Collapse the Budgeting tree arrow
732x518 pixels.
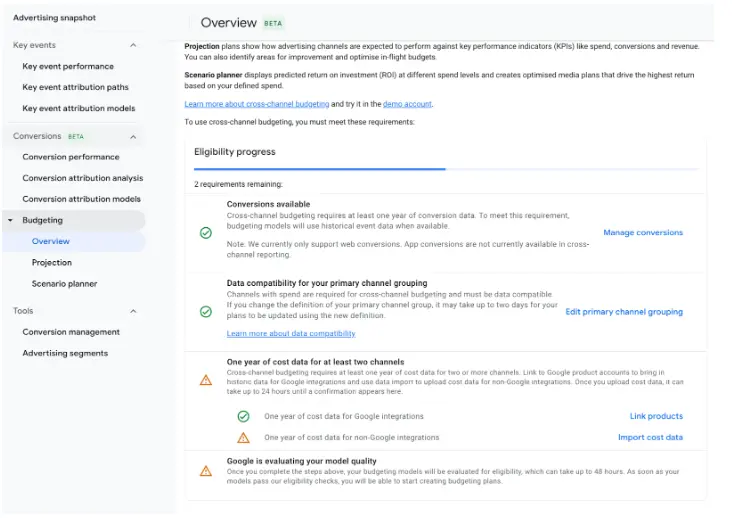pos(10,220)
